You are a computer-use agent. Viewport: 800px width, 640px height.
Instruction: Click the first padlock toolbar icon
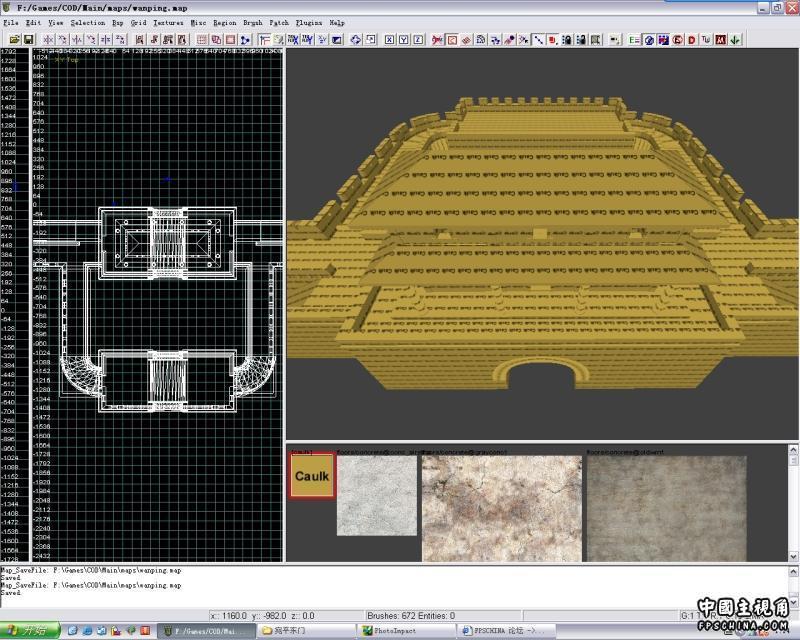point(567,40)
